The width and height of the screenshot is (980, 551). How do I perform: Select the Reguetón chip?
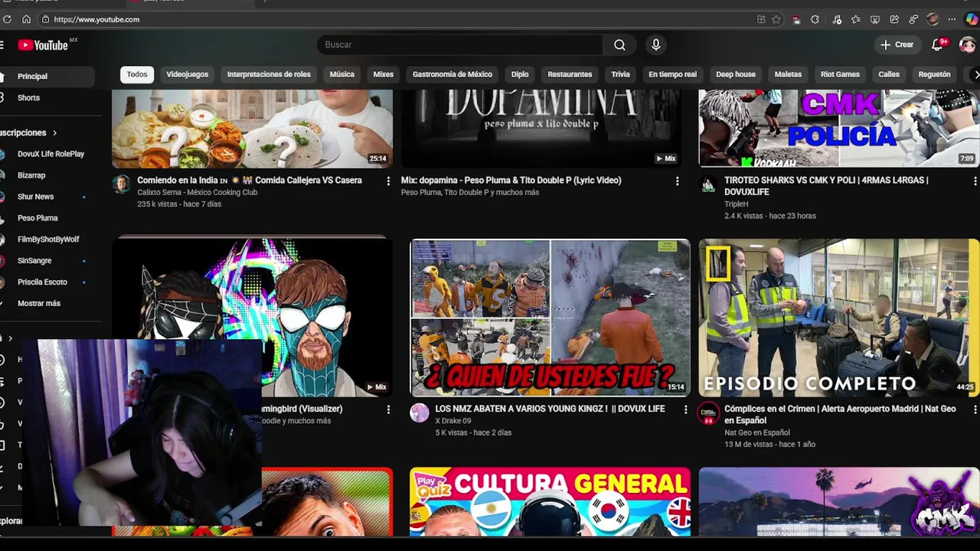pyautogui.click(x=934, y=74)
